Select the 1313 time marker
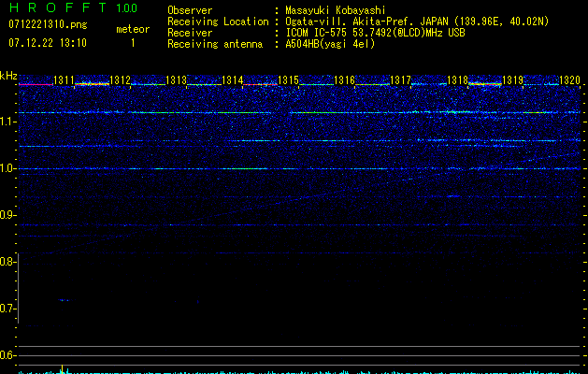 [x=177, y=81]
